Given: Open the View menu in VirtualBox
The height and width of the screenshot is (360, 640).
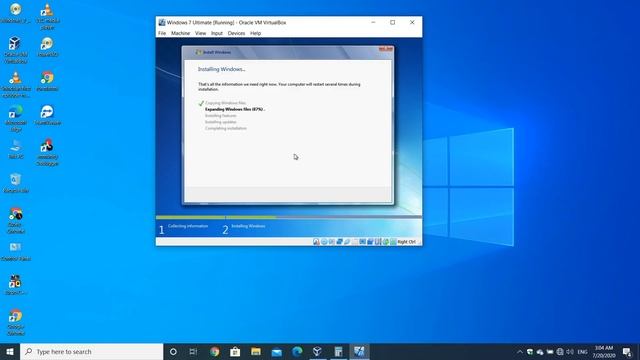Looking at the screenshot, I should tap(200, 33).
